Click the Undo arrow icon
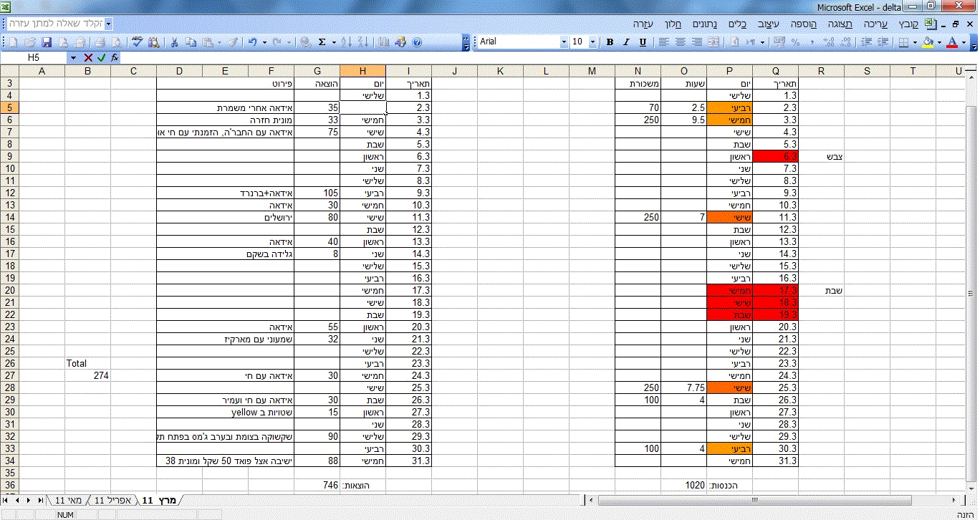The height and width of the screenshot is (520, 980). 253,42
